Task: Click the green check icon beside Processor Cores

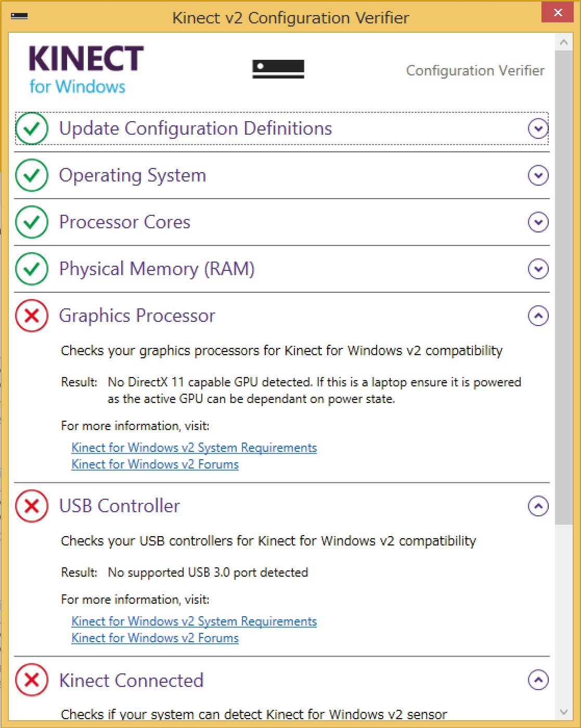Action: coord(32,222)
